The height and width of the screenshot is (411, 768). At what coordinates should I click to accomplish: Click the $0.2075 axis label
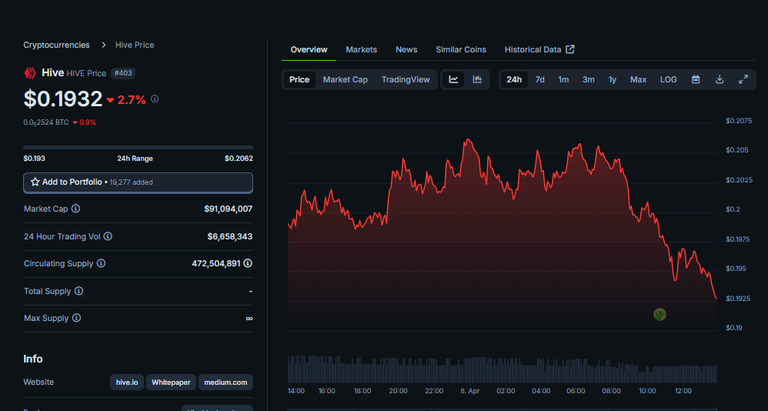[x=739, y=121]
